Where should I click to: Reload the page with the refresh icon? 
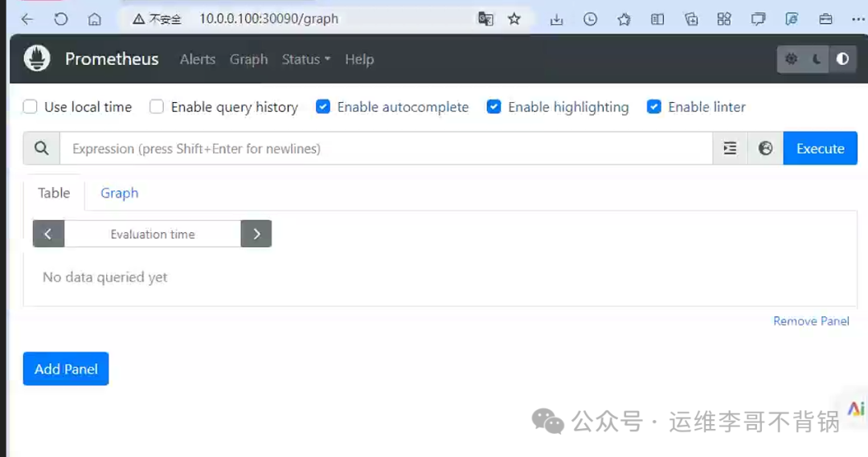(61, 19)
